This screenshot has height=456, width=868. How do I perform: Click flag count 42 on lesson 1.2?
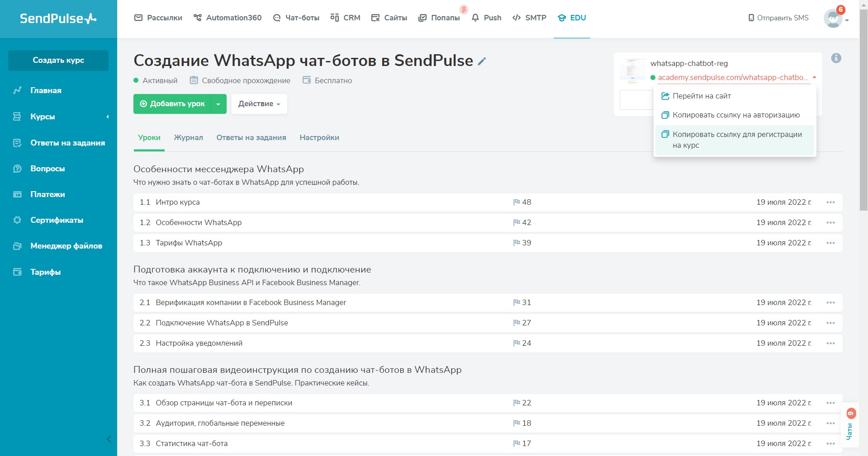pos(522,222)
